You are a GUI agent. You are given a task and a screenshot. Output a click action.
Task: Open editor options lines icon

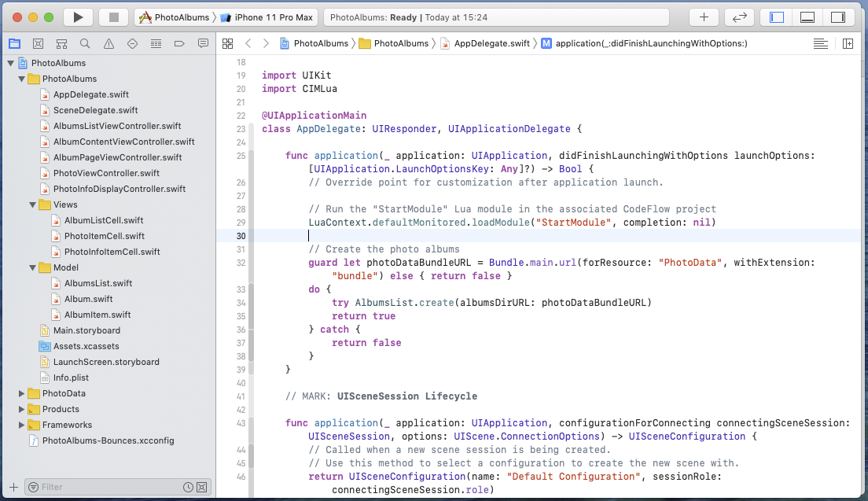(x=820, y=43)
